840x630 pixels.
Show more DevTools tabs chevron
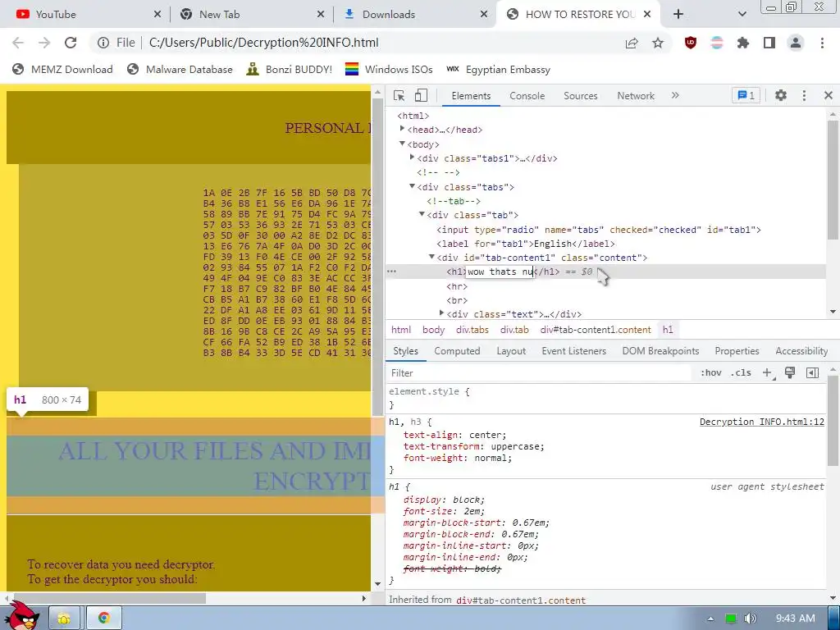pyautogui.click(x=675, y=95)
